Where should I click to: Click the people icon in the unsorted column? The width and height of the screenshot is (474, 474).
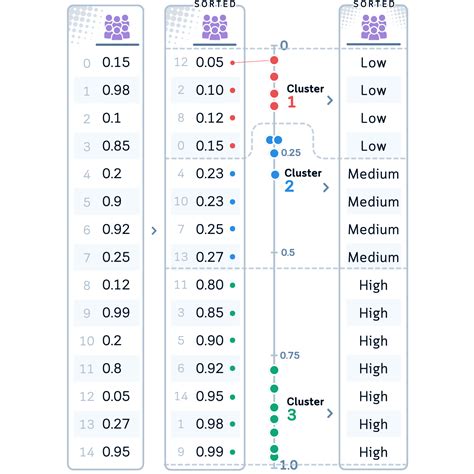(x=117, y=27)
